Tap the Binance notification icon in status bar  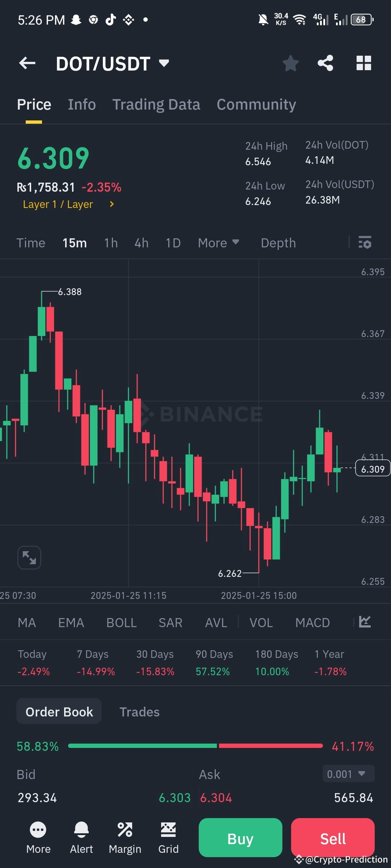pos(129,20)
